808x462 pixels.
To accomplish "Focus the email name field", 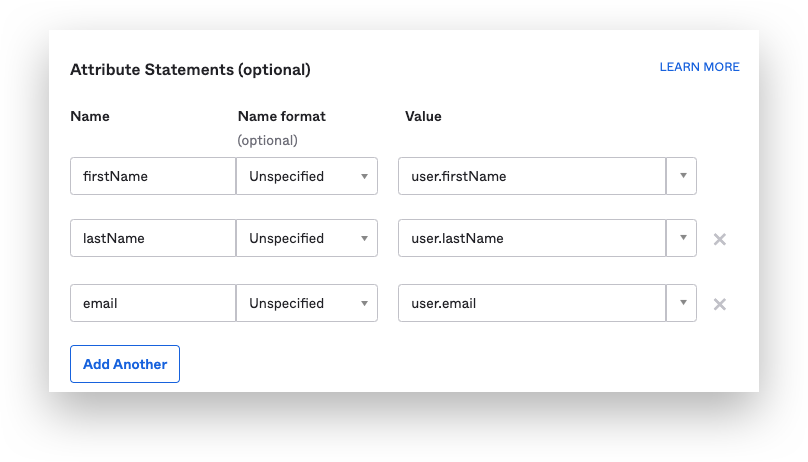I will 152,303.
